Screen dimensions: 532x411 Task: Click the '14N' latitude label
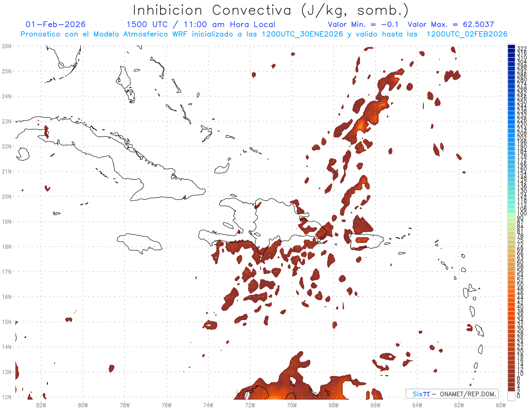pos(7,346)
